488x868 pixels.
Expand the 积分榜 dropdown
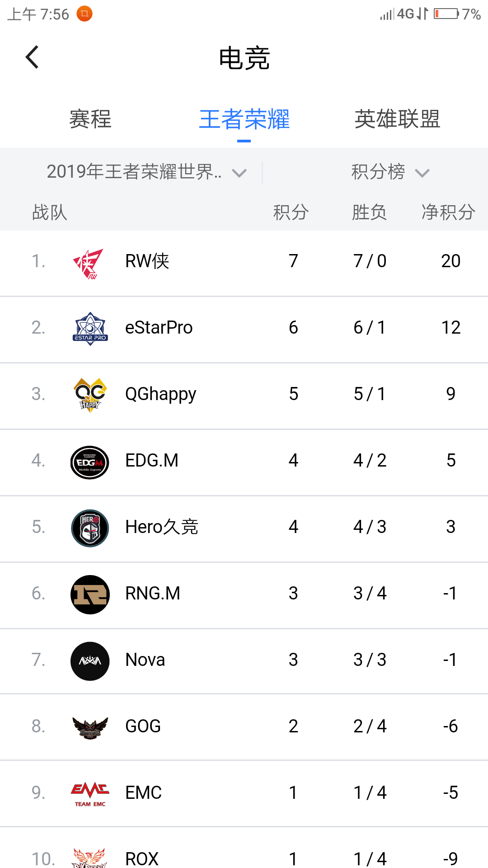point(389,172)
